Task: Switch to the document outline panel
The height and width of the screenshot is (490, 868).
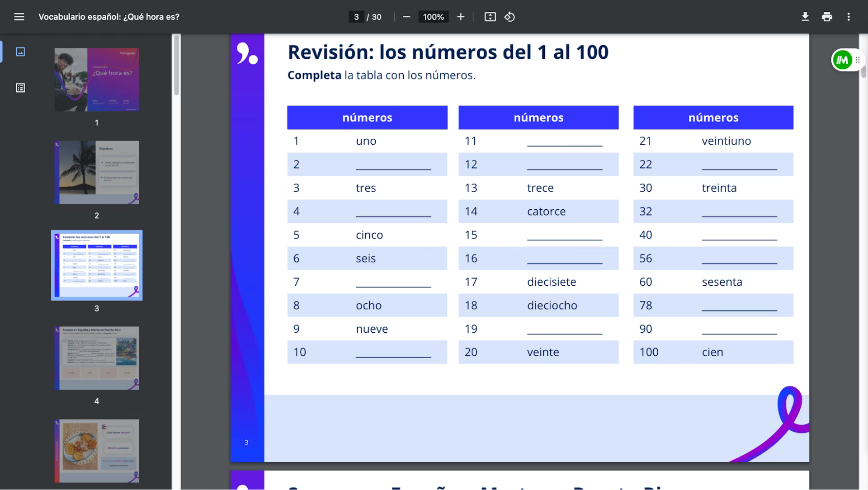Action: point(20,88)
